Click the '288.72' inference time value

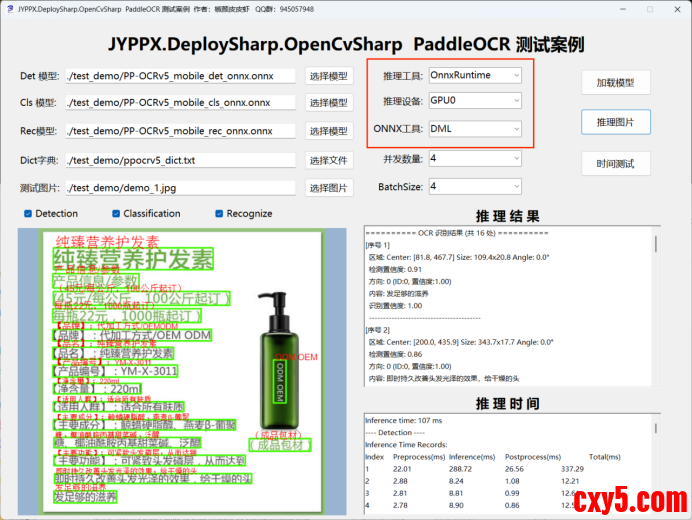460,469
